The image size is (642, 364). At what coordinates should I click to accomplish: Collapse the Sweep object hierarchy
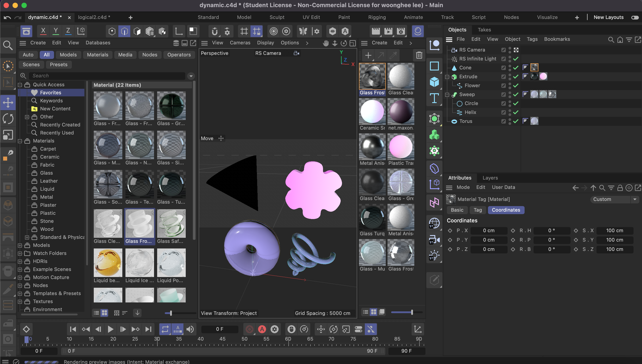pyautogui.click(x=447, y=95)
